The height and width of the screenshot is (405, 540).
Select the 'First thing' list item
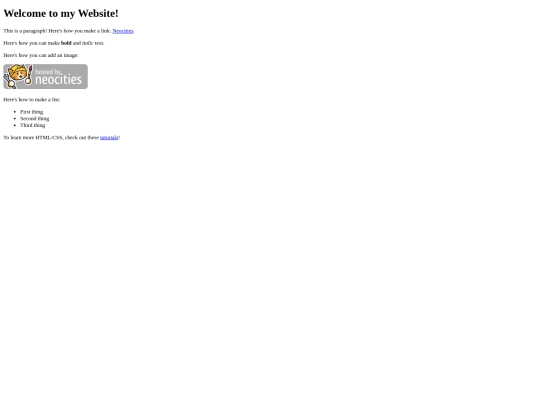coord(32,112)
